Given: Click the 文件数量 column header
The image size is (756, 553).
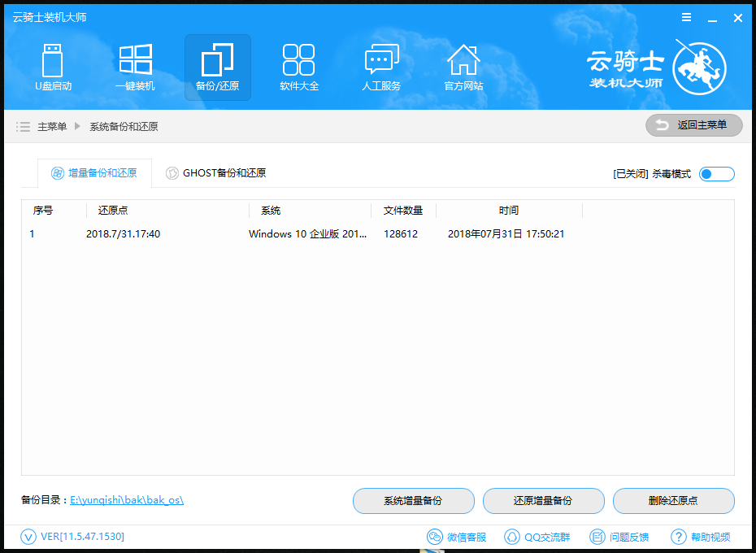Looking at the screenshot, I should click(x=403, y=211).
